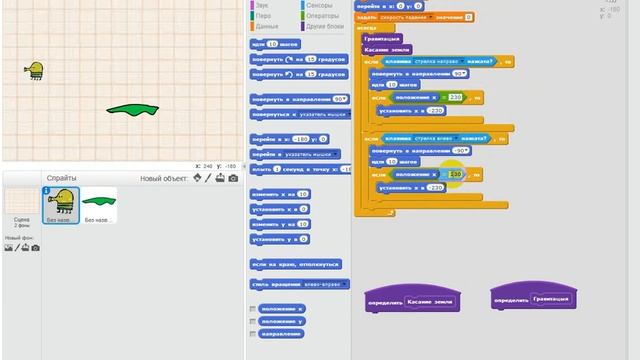
Task: Click Гравитация call block in script
Action: (x=382, y=39)
